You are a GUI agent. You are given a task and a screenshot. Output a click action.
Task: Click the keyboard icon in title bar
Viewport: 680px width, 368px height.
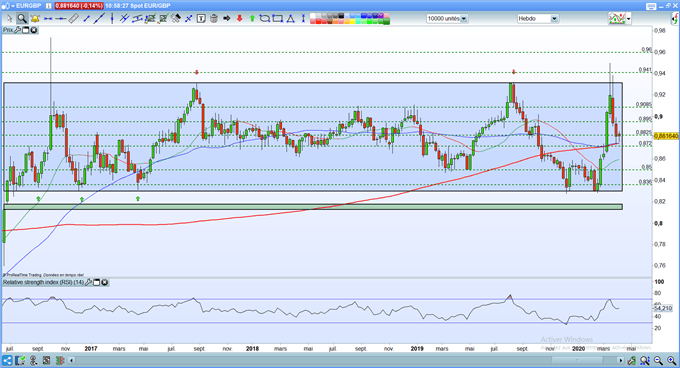651,6
